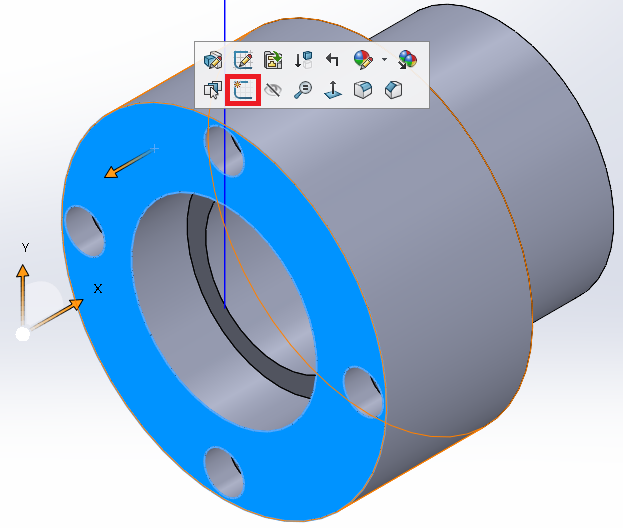The height and width of the screenshot is (528, 623).
Task: Click Edit Sketch pencil-on-grid icon
Action: 243,60
